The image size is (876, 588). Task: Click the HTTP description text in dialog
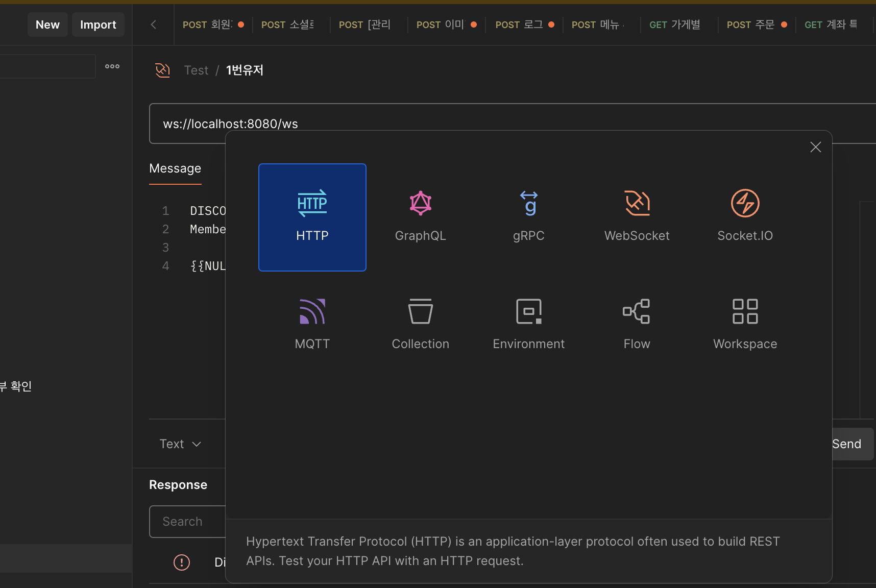tap(513, 551)
